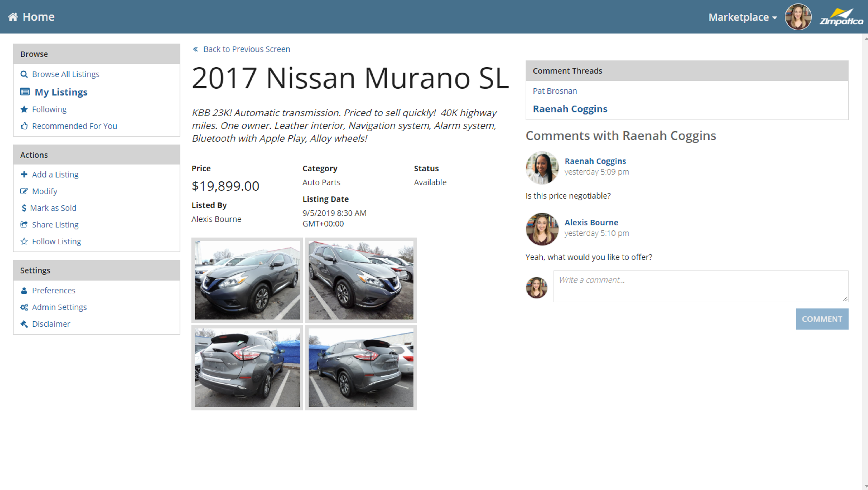Image resolution: width=868 pixels, height=490 pixels.
Task: Open the front-left car photo thumbnail
Action: (247, 280)
